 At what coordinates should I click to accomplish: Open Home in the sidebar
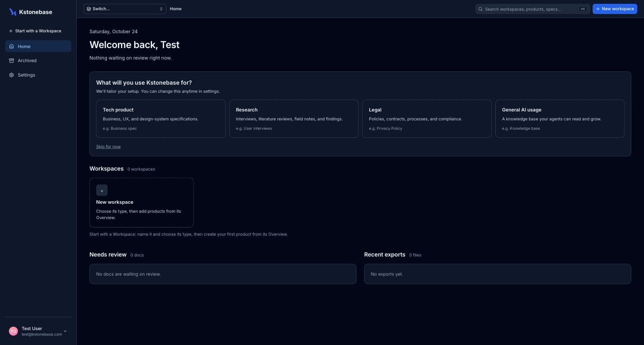pyautogui.click(x=38, y=46)
